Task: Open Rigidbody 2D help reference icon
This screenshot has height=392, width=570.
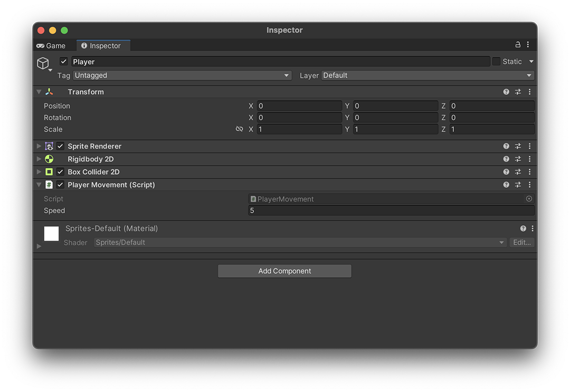Action: coord(506,159)
